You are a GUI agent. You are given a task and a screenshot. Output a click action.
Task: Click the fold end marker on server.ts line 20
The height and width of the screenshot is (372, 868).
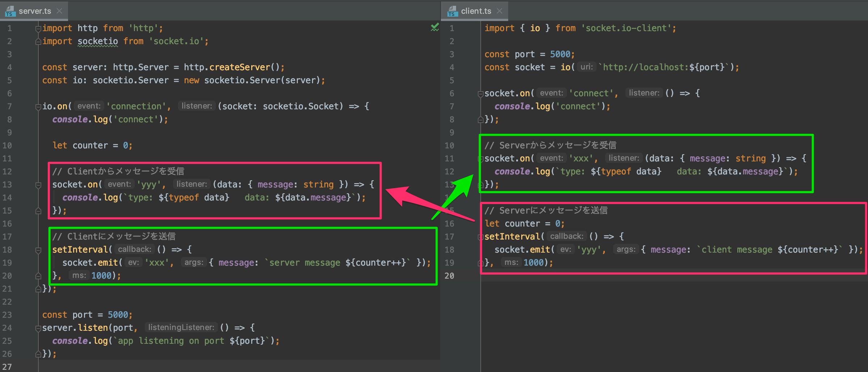coord(38,276)
